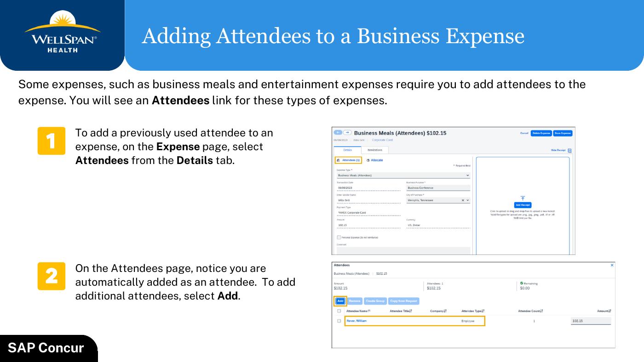Image resolution: width=644 pixels, height=362 pixels.
Task: Toggle the select-all attendees checkbox
Action: coord(339,311)
